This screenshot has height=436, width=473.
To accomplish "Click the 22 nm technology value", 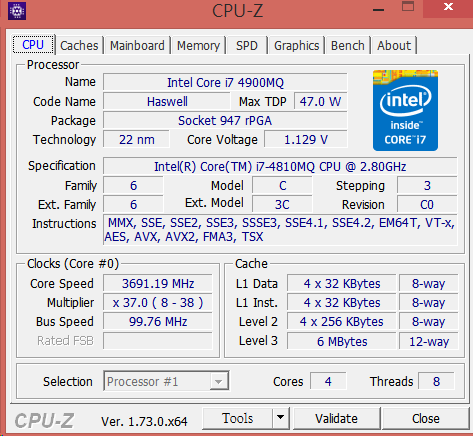I will tap(137, 139).
